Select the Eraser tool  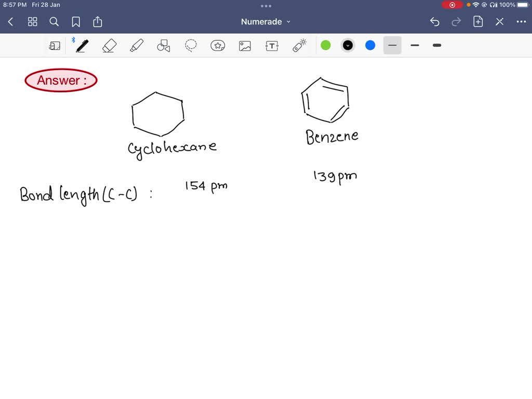point(109,45)
